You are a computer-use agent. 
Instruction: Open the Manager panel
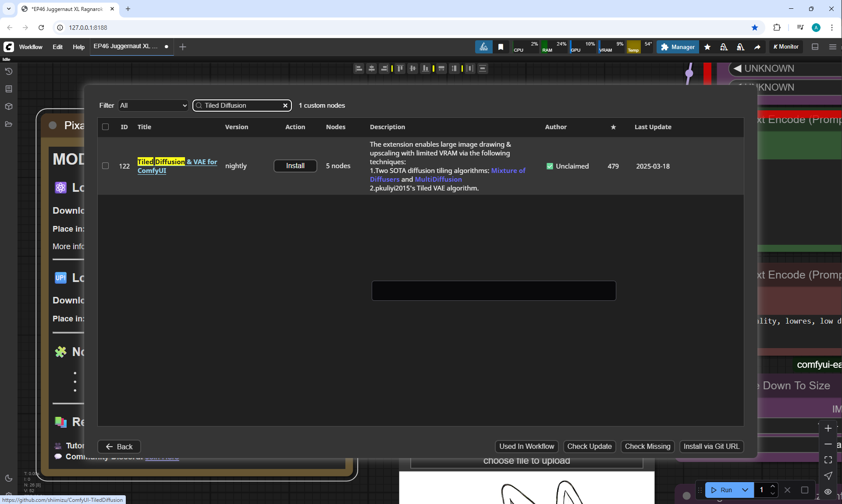[678, 47]
